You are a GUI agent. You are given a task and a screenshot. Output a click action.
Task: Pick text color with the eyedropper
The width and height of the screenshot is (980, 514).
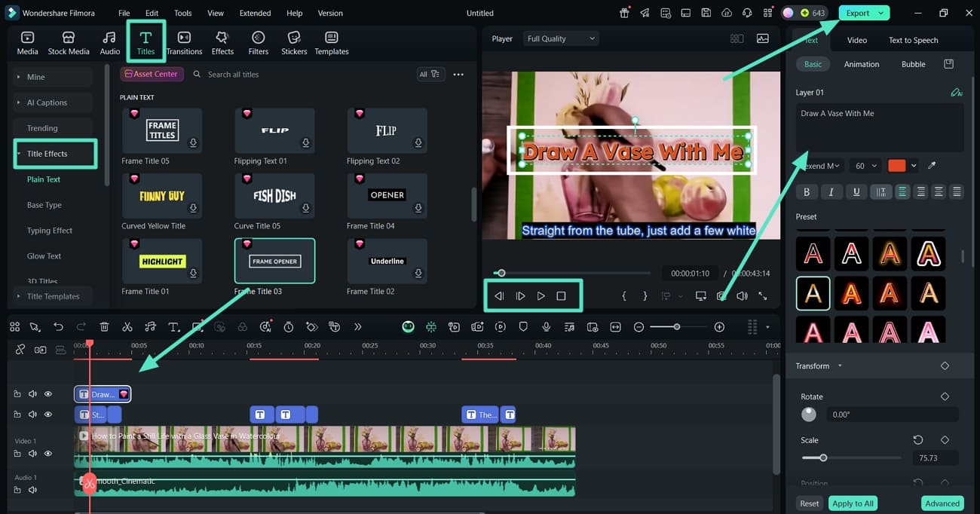pos(932,166)
